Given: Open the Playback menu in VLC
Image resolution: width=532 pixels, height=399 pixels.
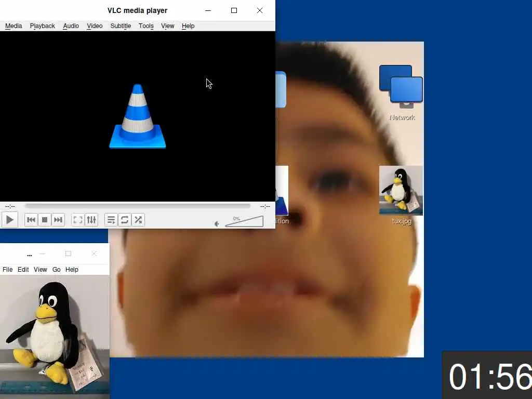Looking at the screenshot, I should point(43,26).
